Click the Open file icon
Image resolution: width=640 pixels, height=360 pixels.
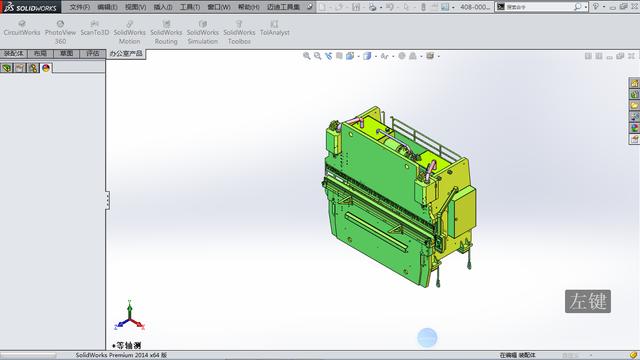[x=339, y=7]
